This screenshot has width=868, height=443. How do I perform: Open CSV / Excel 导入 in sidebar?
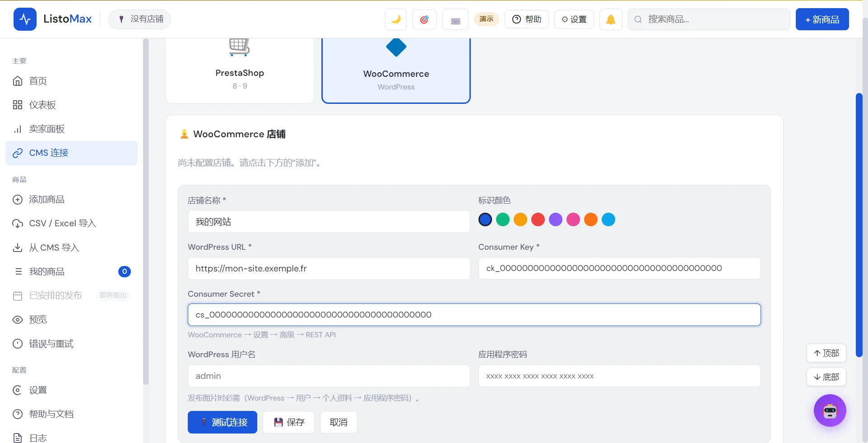pyautogui.click(x=71, y=223)
